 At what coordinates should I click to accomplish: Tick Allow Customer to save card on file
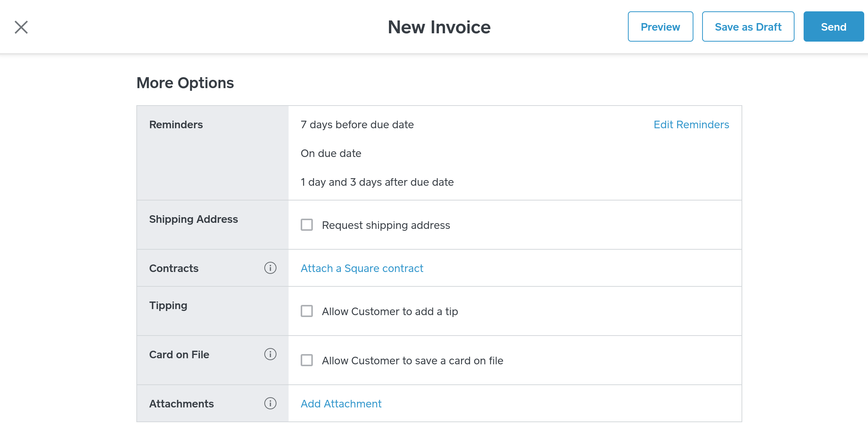307,361
